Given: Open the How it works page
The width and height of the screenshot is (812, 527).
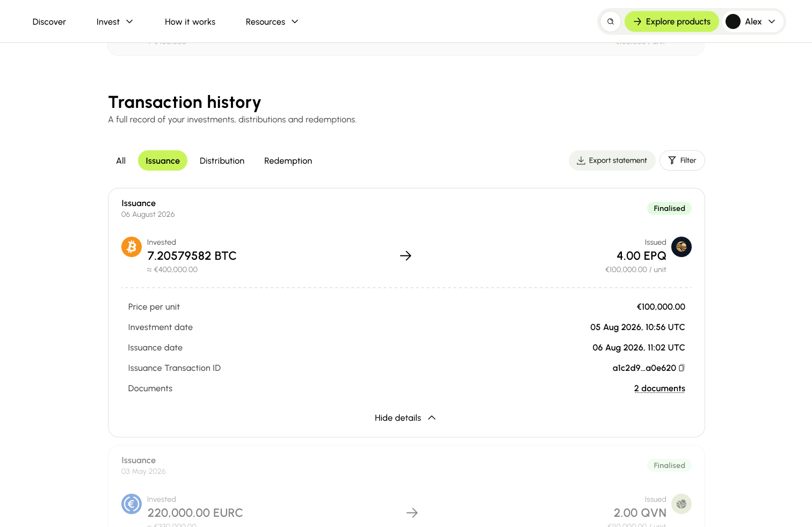Looking at the screenshot, I should 190,21.
